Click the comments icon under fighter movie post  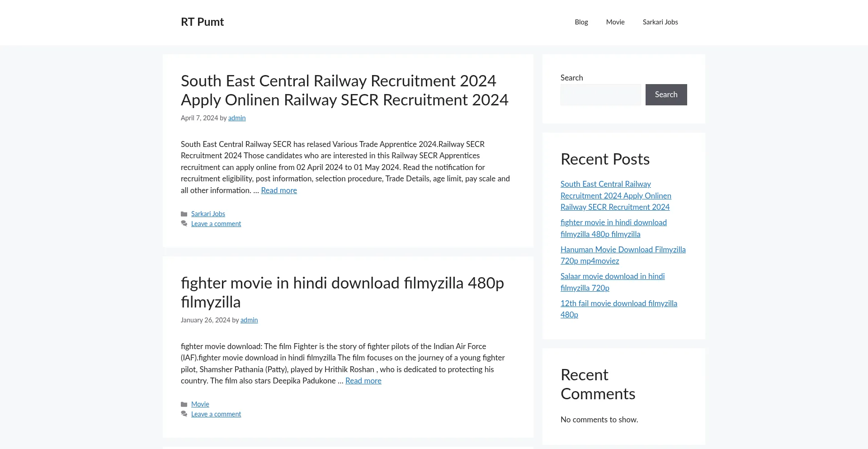pos(184,414)
